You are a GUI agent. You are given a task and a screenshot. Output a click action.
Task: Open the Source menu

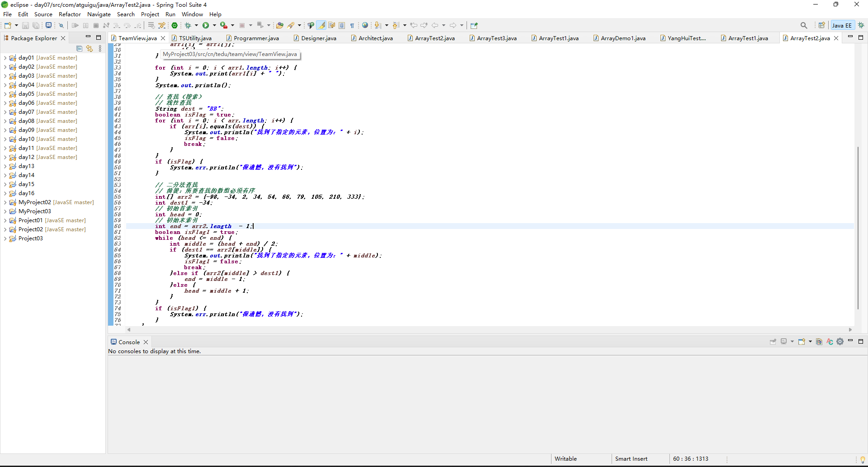coord(43,14)
